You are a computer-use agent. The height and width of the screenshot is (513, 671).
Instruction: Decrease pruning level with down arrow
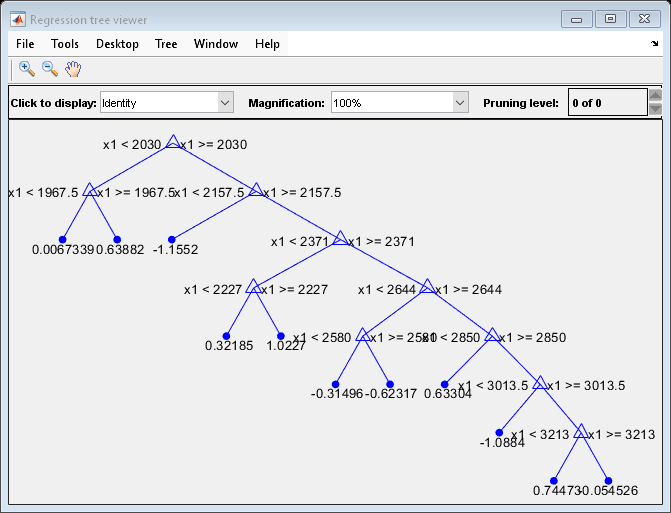655,110
